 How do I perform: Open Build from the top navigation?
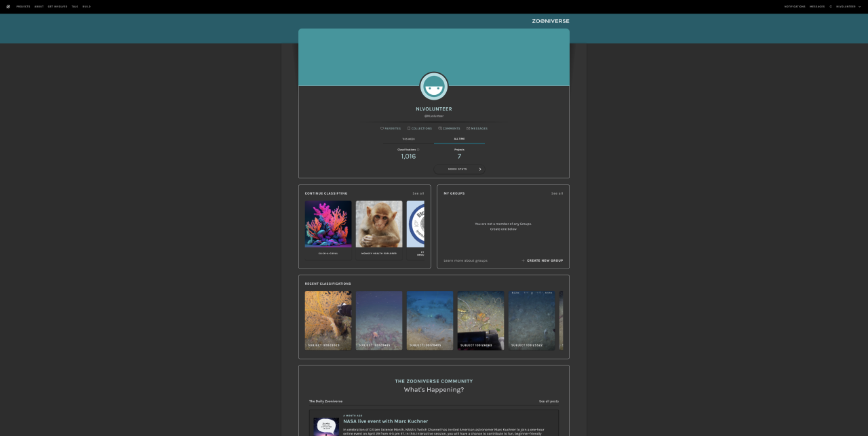pos(87,6)
